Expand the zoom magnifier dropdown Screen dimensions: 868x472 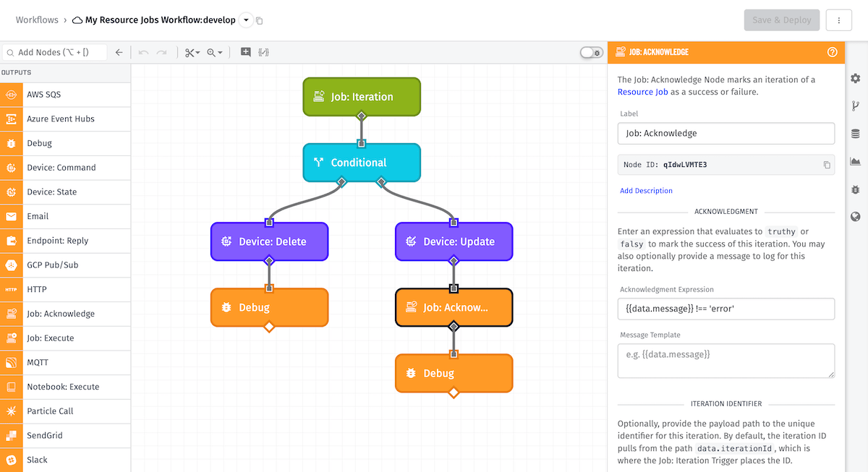tap(215, 52)
